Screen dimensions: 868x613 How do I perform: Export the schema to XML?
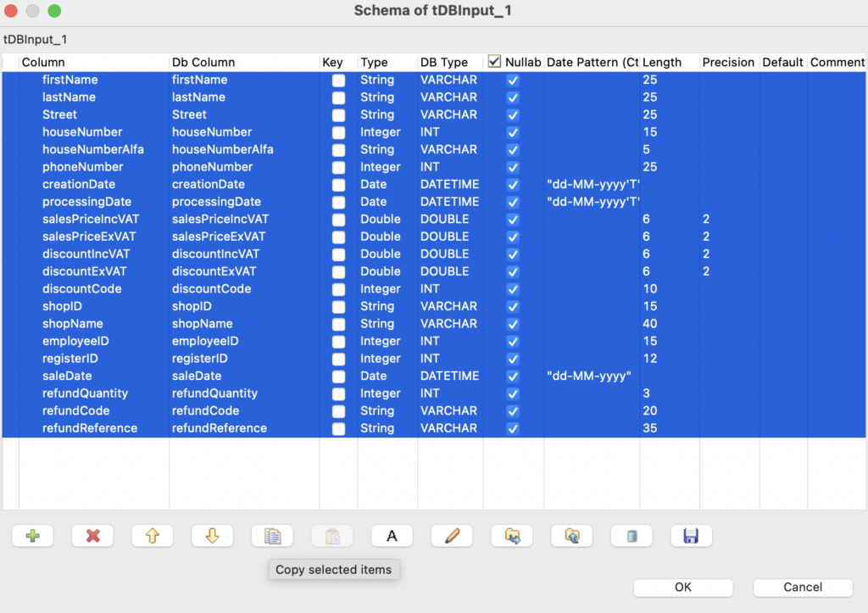571,535
